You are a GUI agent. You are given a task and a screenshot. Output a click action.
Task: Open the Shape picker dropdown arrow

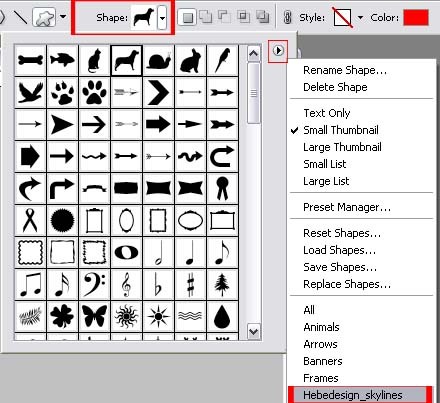pos(162,18)
